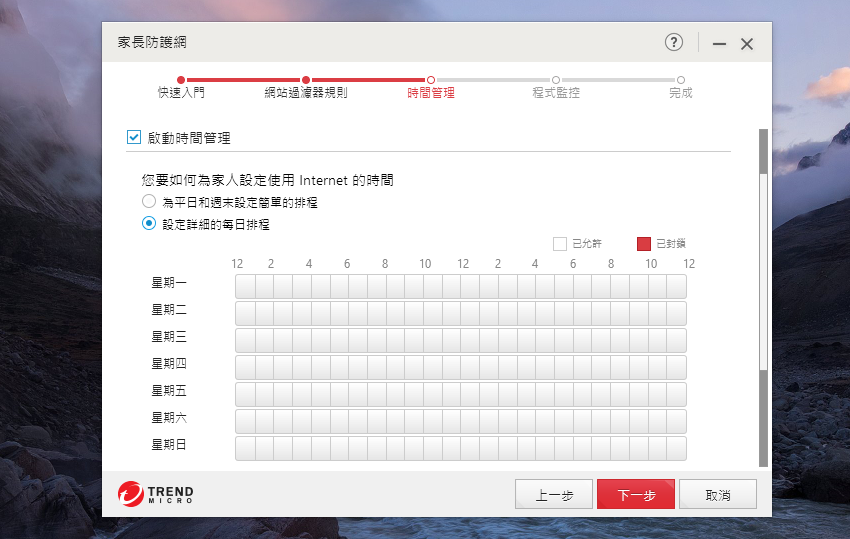Block the first hour cell for 星期六

coord(246,421)
